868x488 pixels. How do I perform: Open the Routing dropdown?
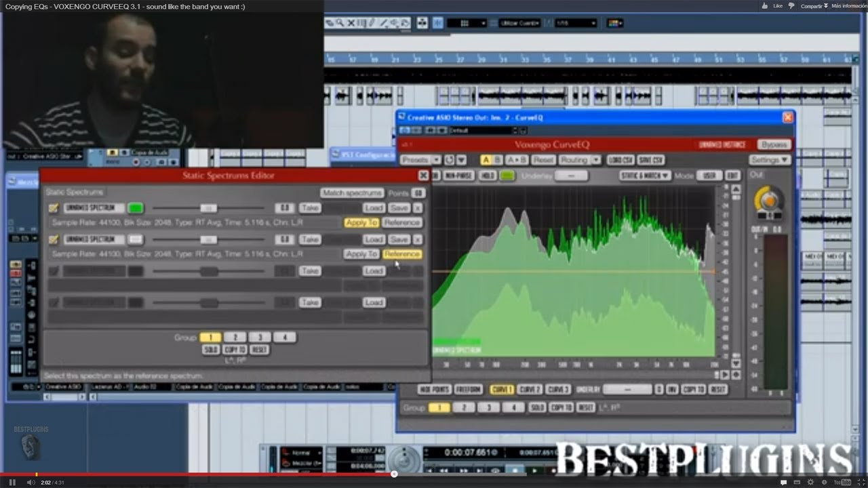(x=579, y=160)
